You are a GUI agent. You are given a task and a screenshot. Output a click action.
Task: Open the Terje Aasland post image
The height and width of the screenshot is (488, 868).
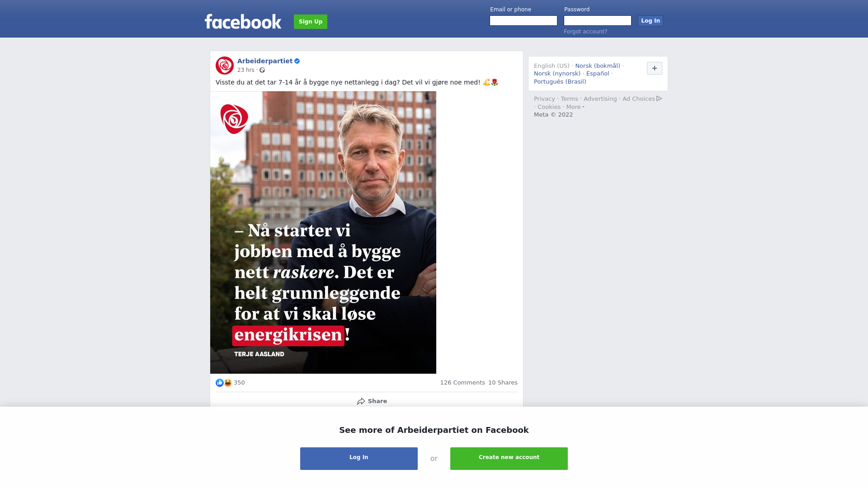pos(323,232)
